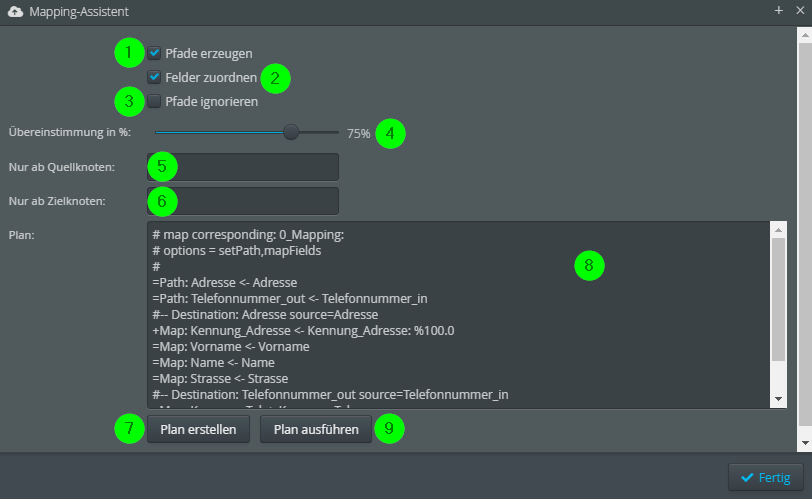Click the Plan text area scrollbar thumb
Image resolution: width=812 pixels, height=499 pixels.
pyautogui.click(x=778, y=299)
